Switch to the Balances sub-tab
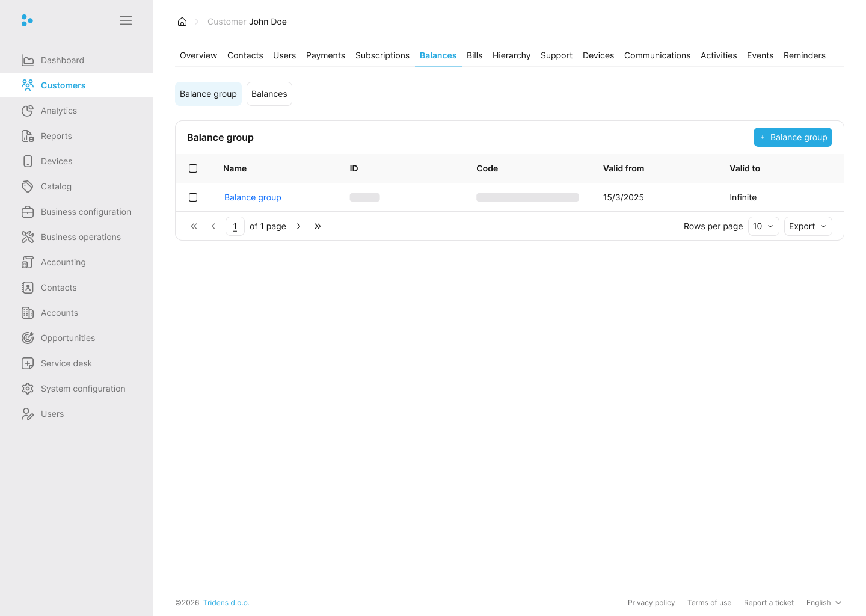 coord(269,94)
